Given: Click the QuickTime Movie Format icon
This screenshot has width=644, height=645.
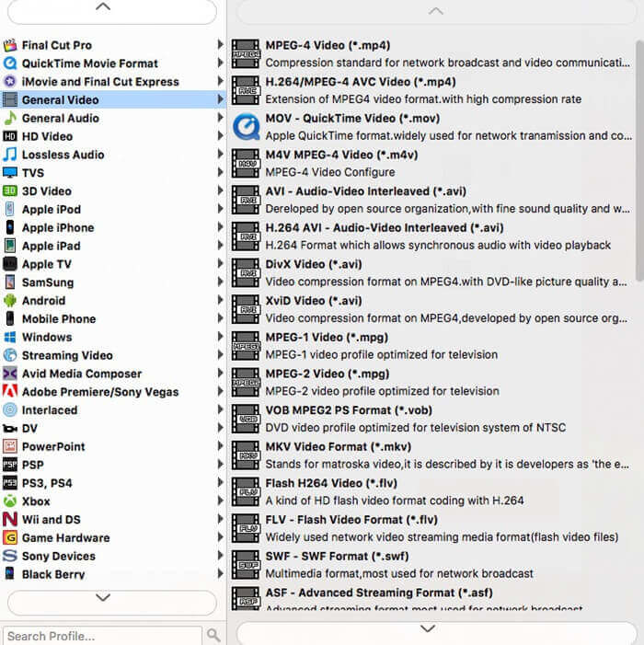Looking at the screenshot, I should pyautogui.click(x=10, y=63).
